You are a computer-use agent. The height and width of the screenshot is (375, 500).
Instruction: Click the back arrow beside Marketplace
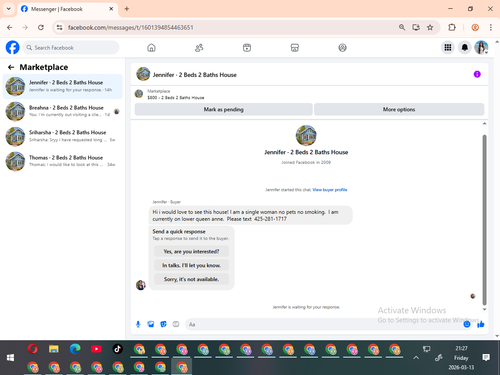tap(11, 67)
